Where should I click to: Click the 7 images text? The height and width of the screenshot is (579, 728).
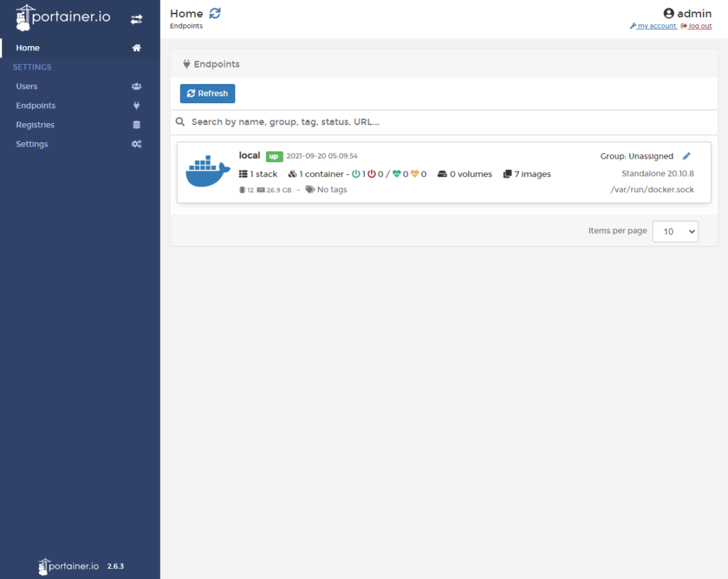(x=532, y=174)
